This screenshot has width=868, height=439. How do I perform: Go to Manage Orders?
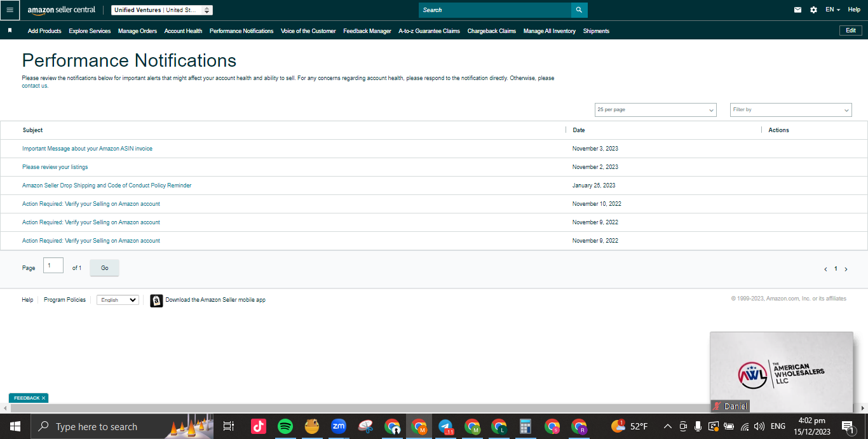(x=137, y=31)
